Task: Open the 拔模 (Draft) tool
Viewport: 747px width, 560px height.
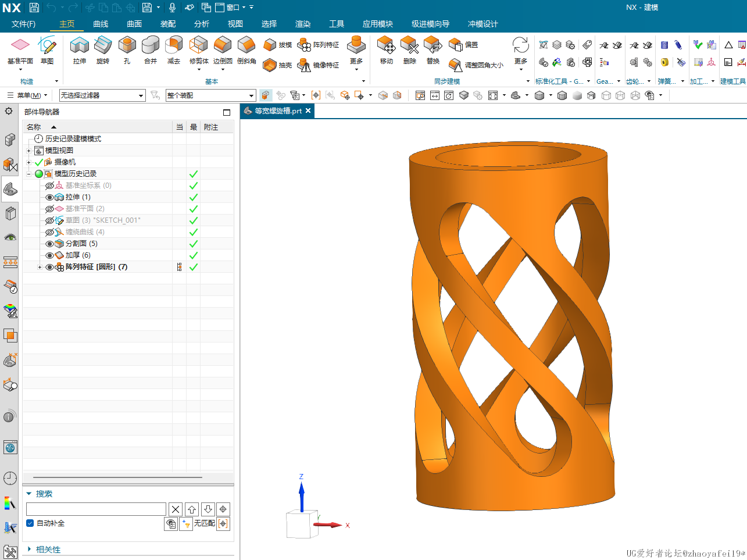Action: [x=277, y=45]
